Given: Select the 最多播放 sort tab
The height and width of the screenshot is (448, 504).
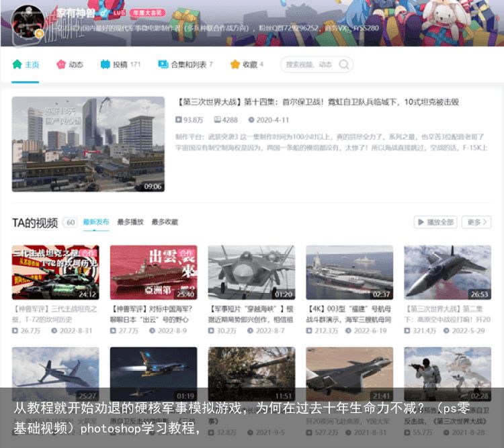Looking at the screenshot, I should (x=130, y=222).
